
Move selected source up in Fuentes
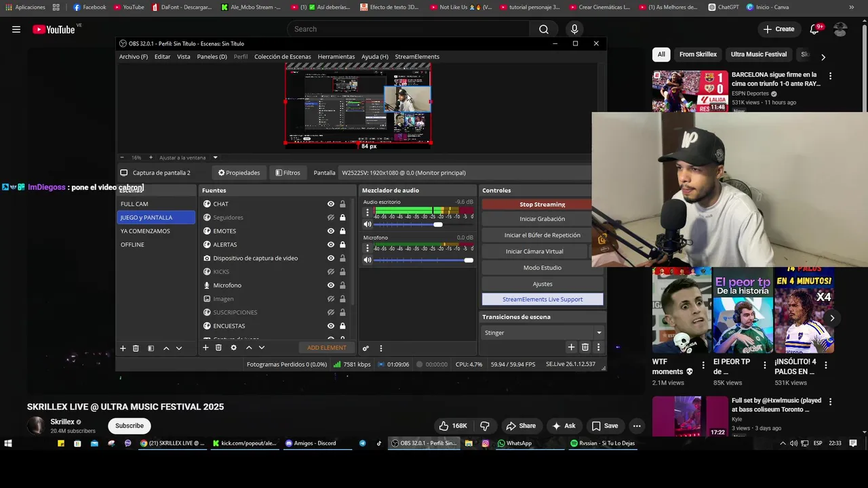coord(249,348)
